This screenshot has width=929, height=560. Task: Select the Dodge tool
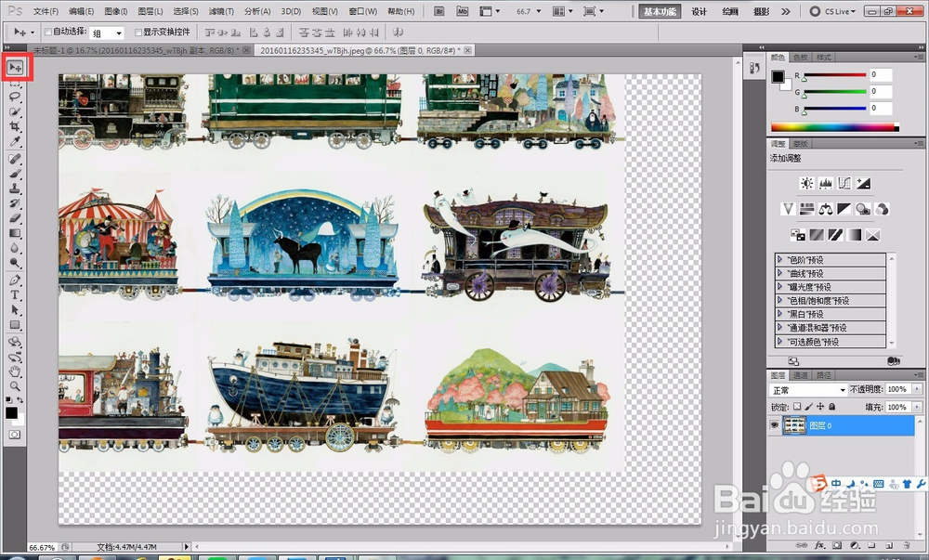pyautogui.click(x=15, y=263)
